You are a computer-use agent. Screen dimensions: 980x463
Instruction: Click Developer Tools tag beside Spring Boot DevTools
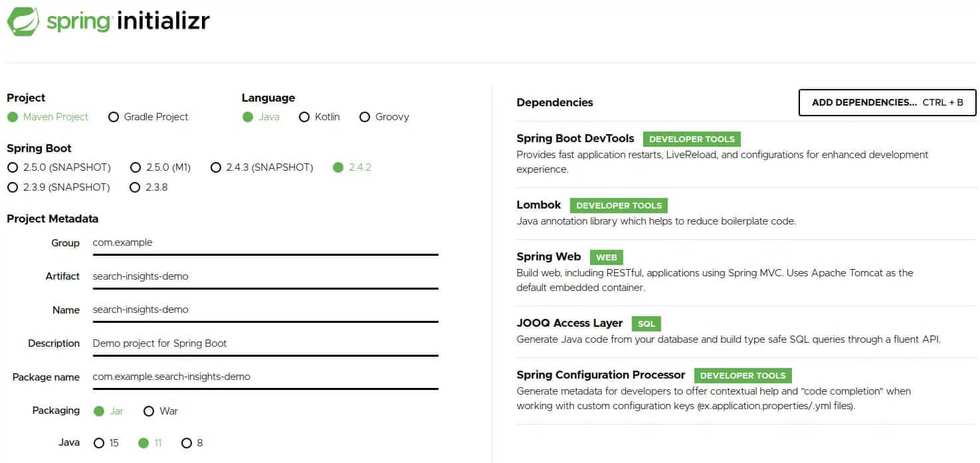coord(692,139)
